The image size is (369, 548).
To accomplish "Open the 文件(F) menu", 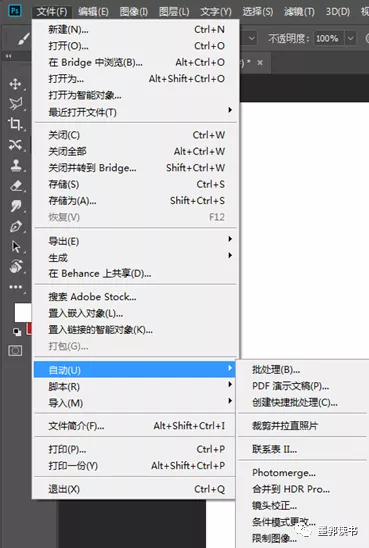I will (x=52, y=12).
